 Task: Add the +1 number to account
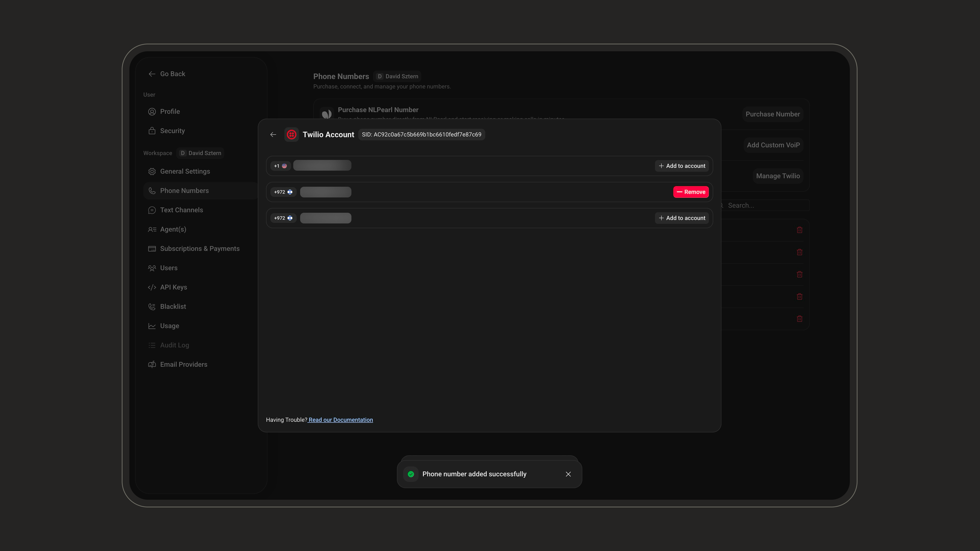click(x=682, y=166)
